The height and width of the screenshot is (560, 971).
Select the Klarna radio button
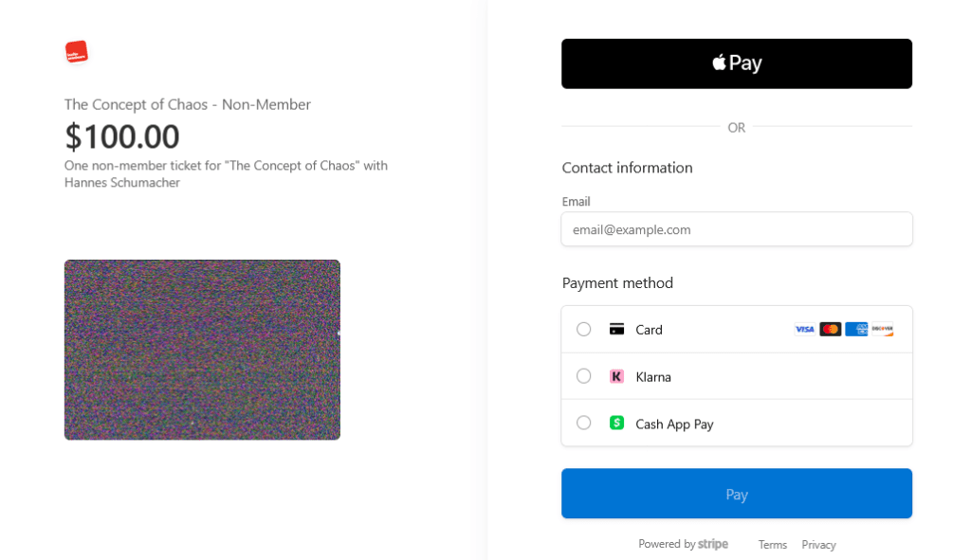(x=583, y=376)
